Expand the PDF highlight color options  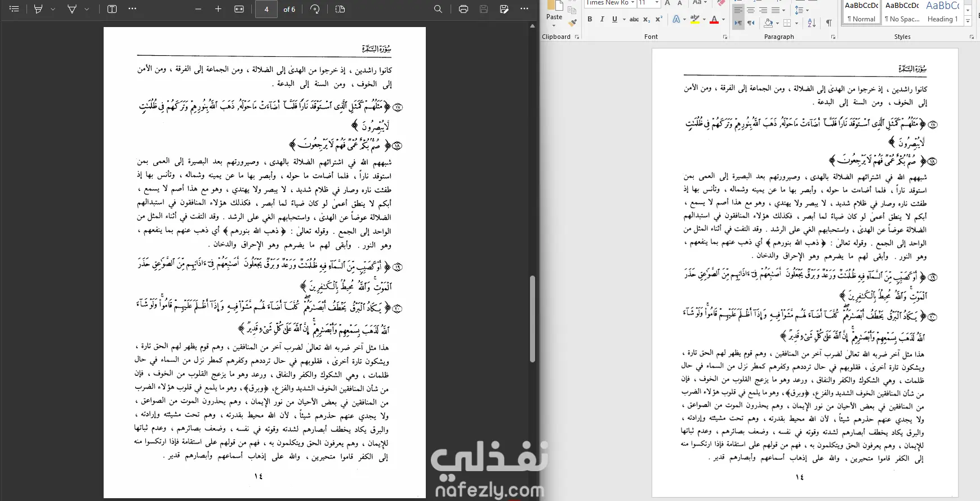tap(53, 9)
